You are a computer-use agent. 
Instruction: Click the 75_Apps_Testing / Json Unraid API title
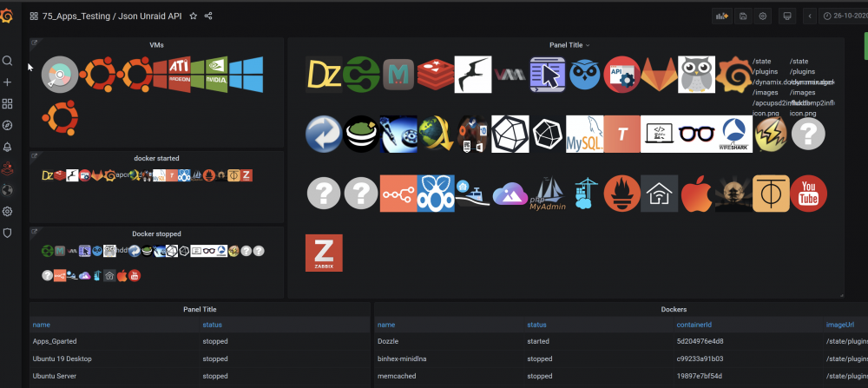coord(112,16)
